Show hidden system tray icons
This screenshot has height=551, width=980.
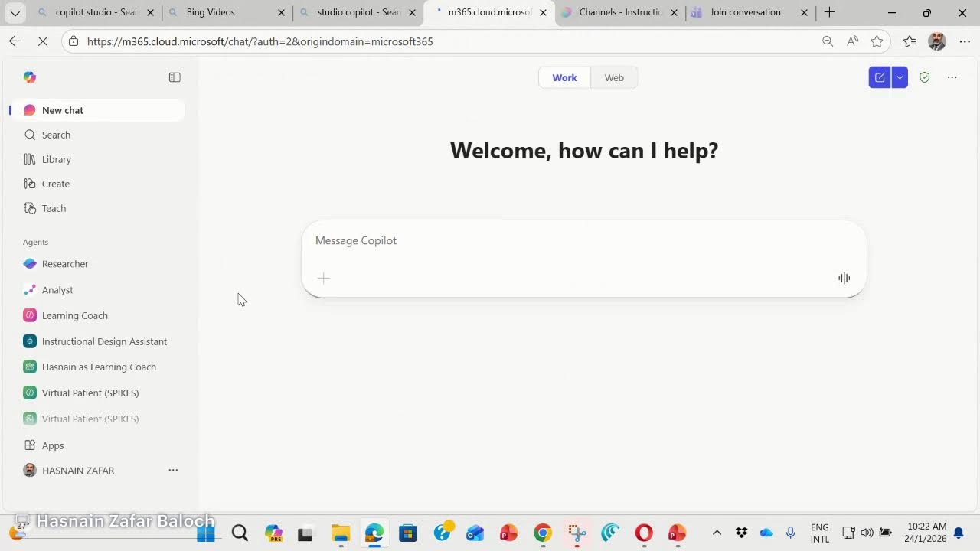point(717,533)
